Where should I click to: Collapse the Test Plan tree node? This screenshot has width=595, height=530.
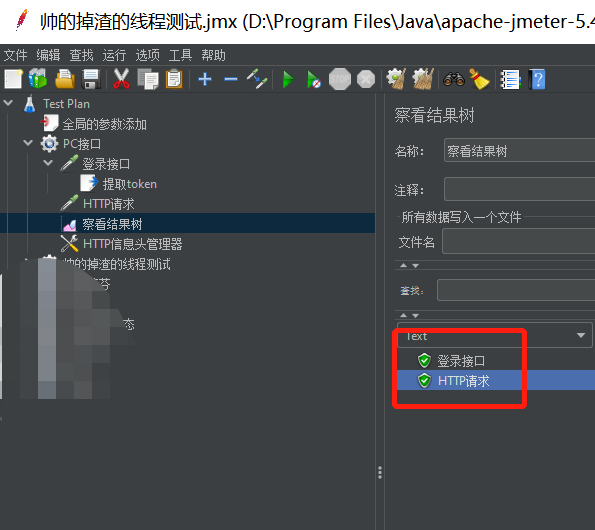point(8,103)
